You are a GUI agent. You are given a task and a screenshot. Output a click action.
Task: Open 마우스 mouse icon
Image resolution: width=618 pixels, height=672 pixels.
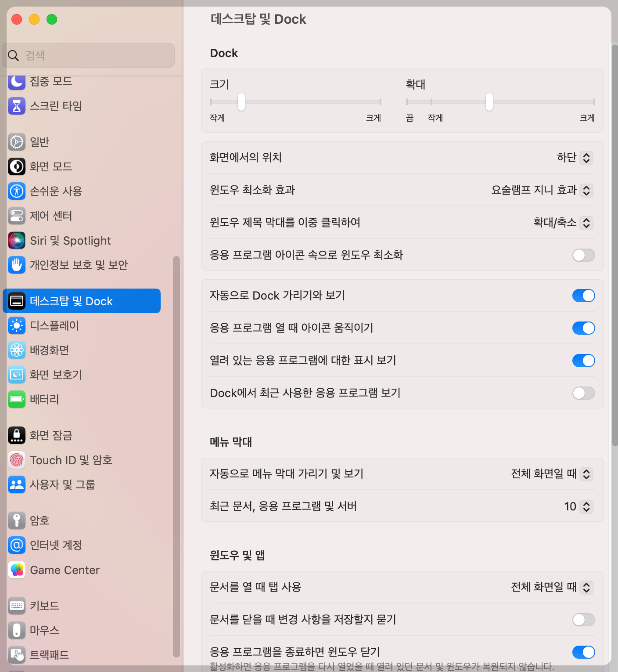point(17,630)
